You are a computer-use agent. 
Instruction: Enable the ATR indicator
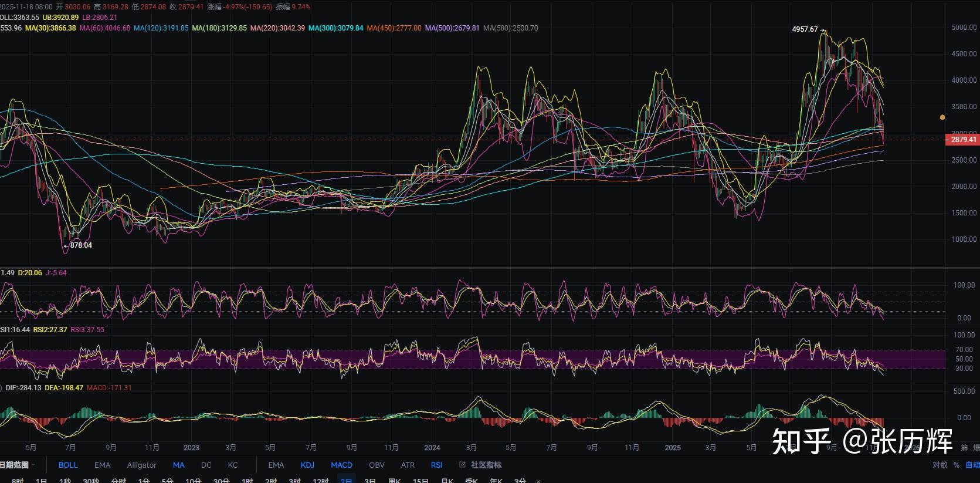coord(408,465)
